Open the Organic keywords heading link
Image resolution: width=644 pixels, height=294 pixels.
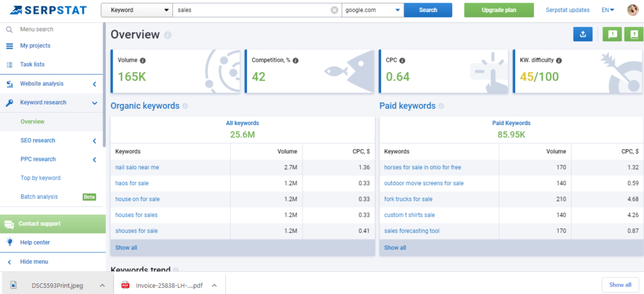pos(145,106)
